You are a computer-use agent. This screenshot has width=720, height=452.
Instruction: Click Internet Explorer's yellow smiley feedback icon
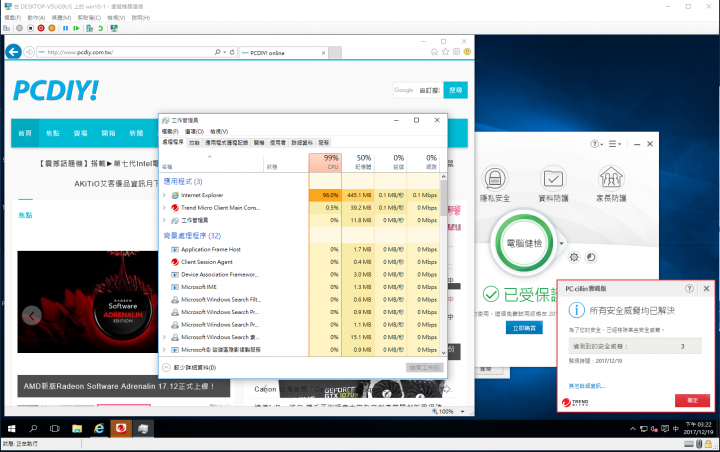pos(467,52)
